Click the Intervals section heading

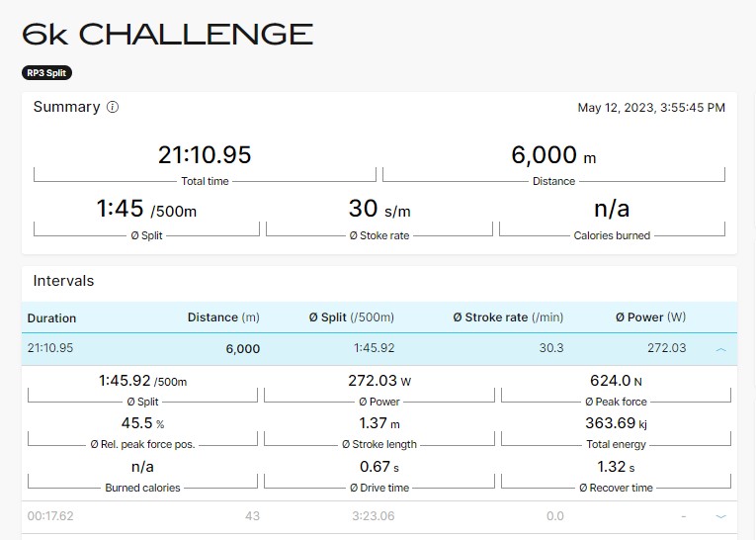pos(63,281)
